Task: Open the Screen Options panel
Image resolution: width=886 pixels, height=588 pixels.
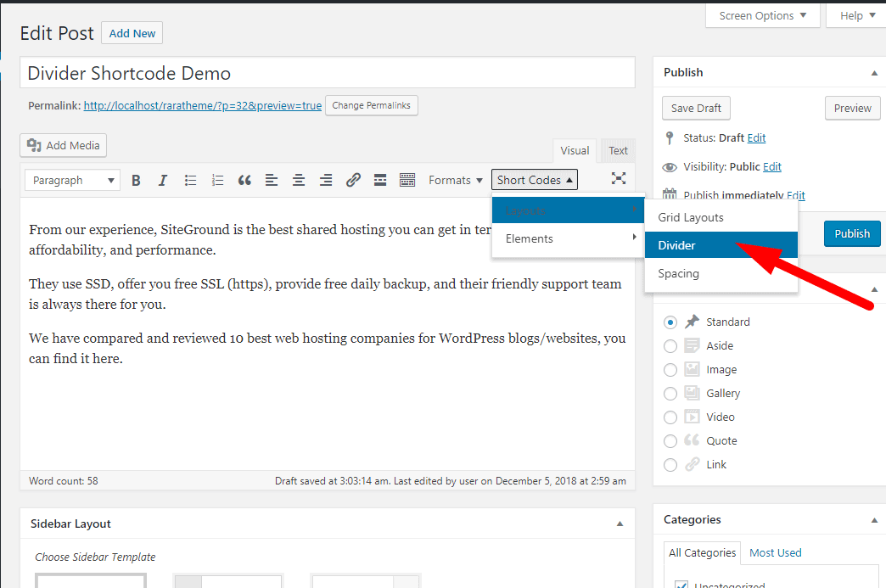Action: coord(762,15)
